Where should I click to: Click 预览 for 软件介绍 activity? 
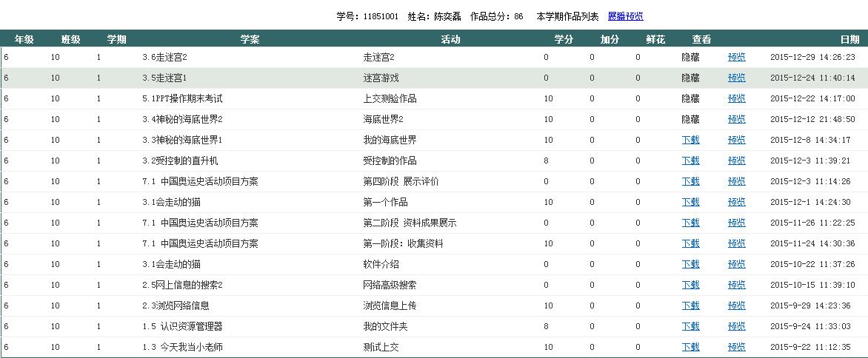[736, 264]
